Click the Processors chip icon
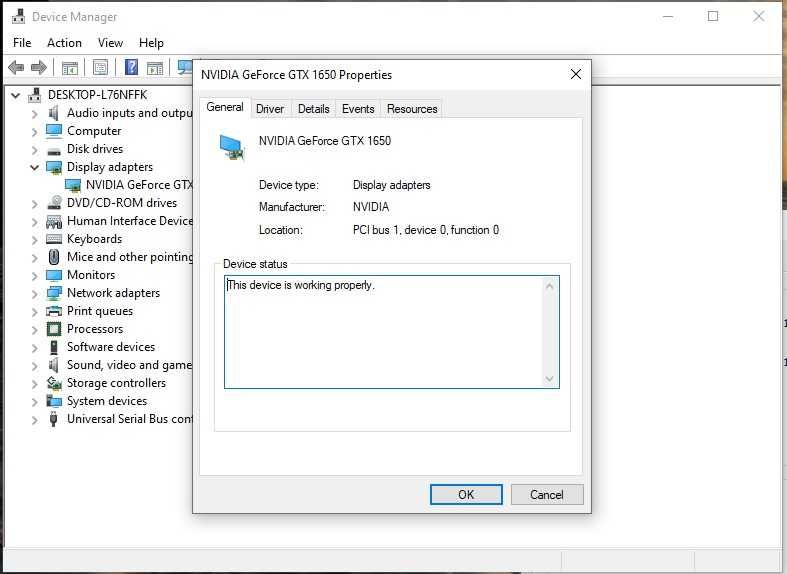This screenshot has height=574, width=787. tap(54, 329)
